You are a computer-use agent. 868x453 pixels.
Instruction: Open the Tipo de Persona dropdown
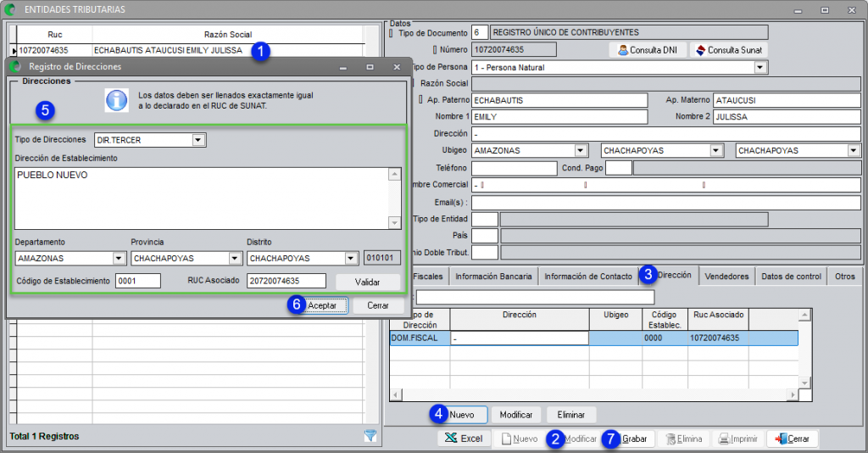click(x=760, y=67)
